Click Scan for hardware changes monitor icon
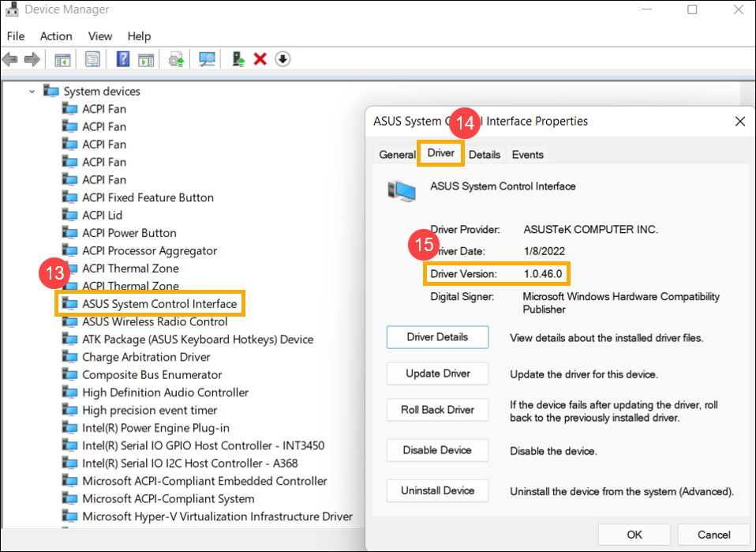Viewport: 756px width, 552px height. click(x=208, y=60)
